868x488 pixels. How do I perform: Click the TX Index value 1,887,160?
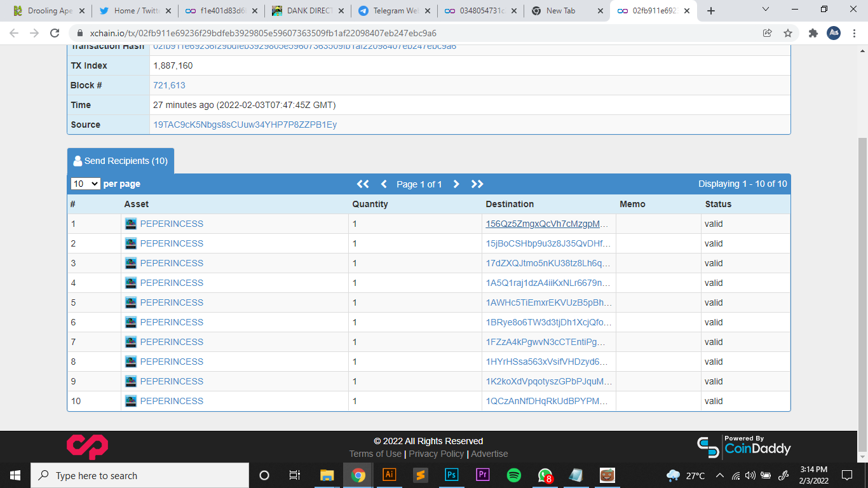click(x=173, y=65)
